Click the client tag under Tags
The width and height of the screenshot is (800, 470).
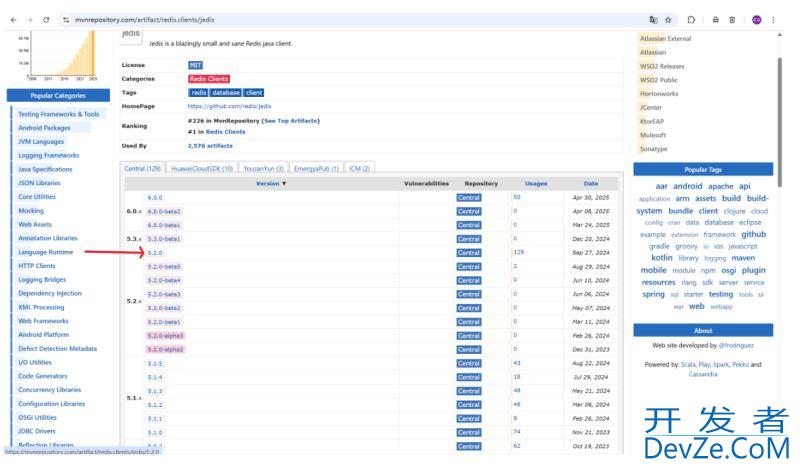tap(254, 93)
